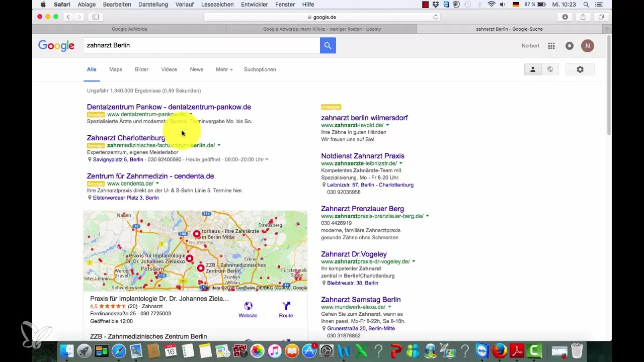Open Firefox in the dock

click(x=499, y=351)
